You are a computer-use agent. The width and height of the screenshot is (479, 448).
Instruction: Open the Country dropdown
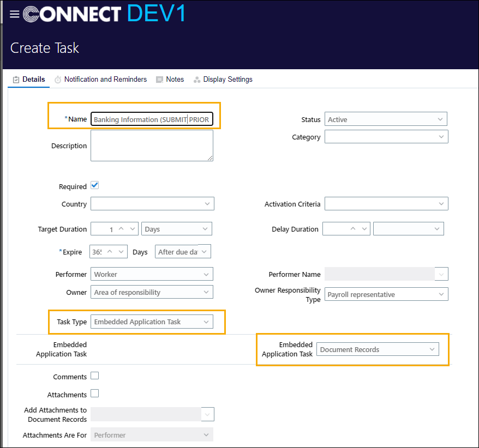tap(152, 203)
